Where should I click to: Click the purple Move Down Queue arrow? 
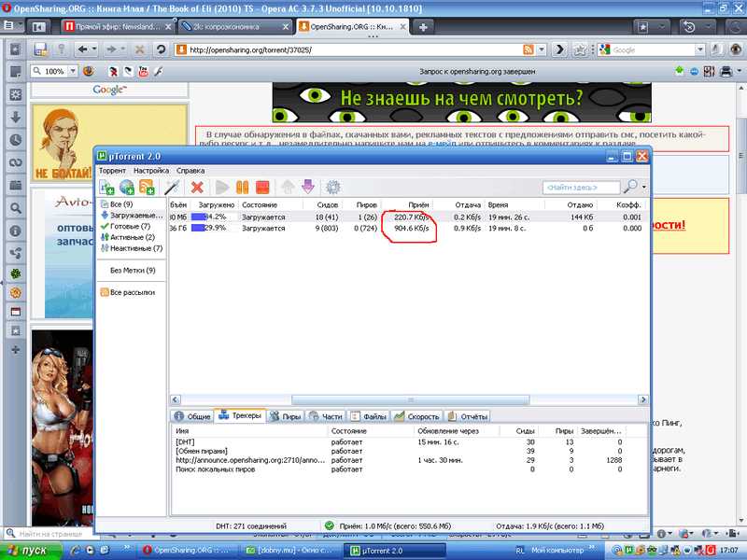(x=308, y=188)
